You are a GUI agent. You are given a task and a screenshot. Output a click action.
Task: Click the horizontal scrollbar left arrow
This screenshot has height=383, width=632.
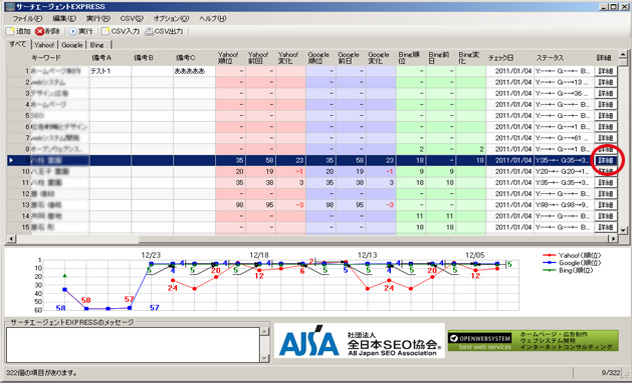click(x=10, y=239)
